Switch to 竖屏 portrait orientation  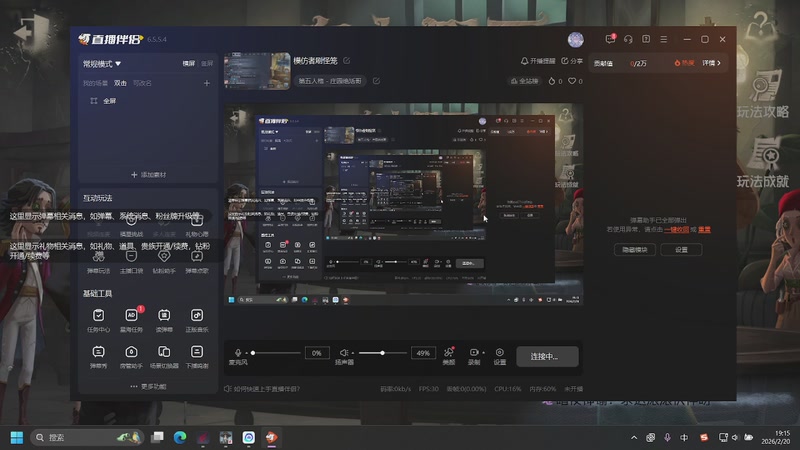pos(207,64)
